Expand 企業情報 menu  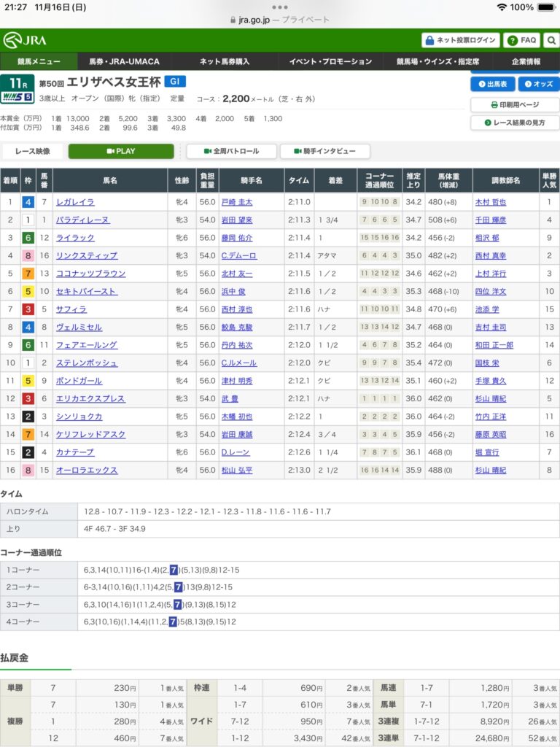tap(526, 61)
